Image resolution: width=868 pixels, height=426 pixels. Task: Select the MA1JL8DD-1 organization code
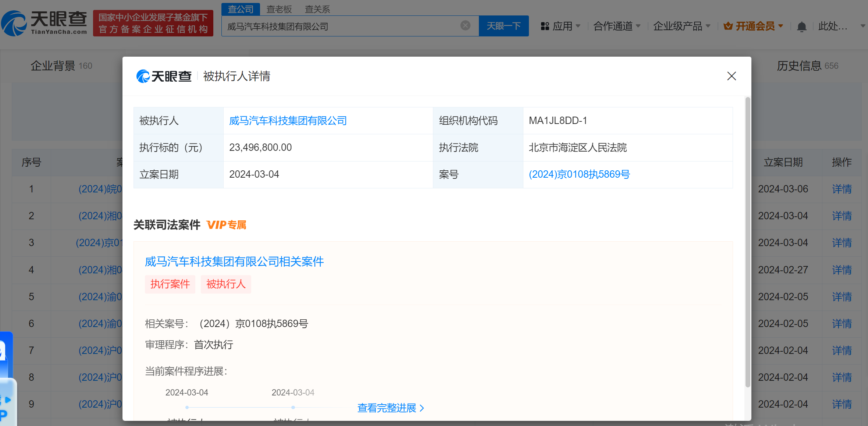coord(558,121)
